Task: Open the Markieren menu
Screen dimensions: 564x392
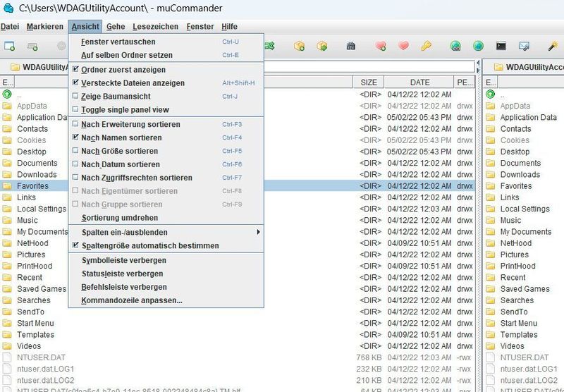Action: [45, 26]
